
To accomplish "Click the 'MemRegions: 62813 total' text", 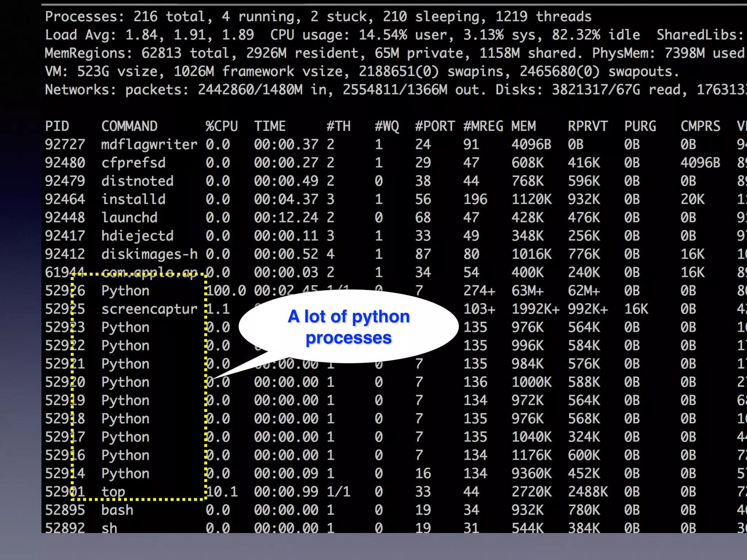I will 141,53.
